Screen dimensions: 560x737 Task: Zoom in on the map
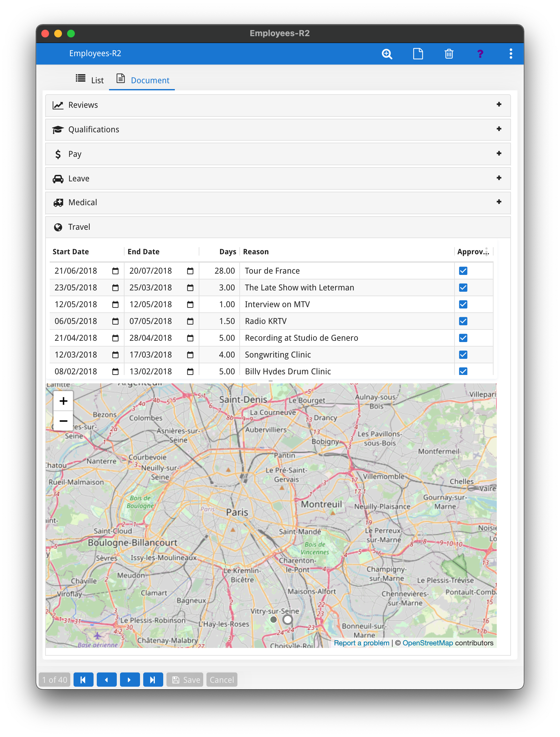coord(63,401)
